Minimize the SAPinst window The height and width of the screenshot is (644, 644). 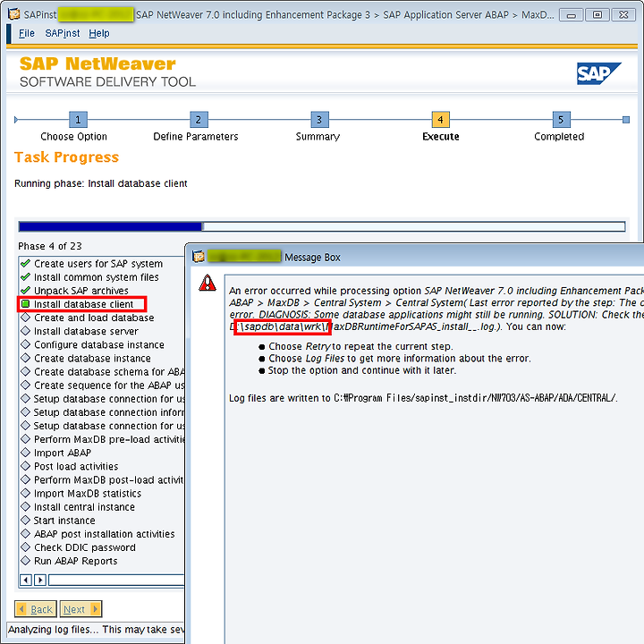pyautogui.click(x=571, y=15)
